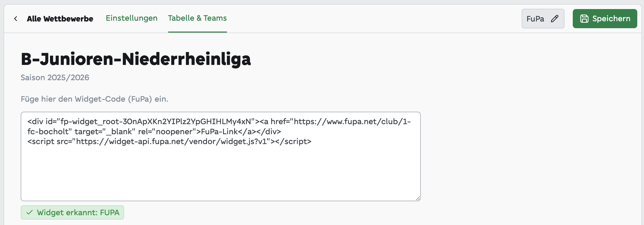Click the fupa.net club URL in code
The height and width of the screenshot is (225, 644).
[x=352, y=122]
